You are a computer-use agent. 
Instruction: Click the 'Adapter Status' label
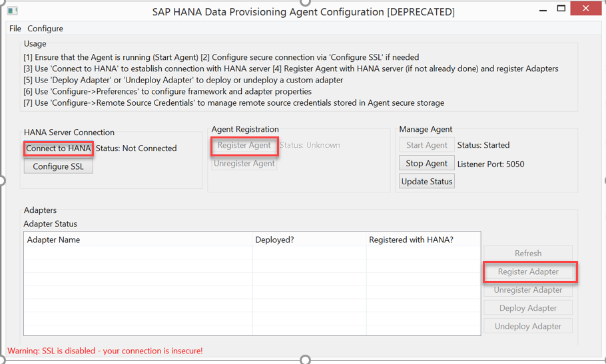50,224
